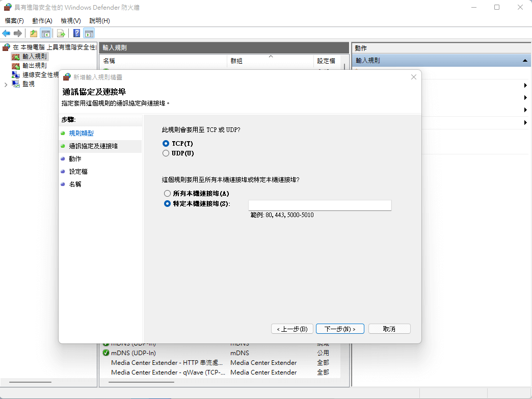Click green check icon of mDNS (UDP-In) 公用 rule
Image resolution: width=532 pixels, height=399 pixels.
click(x=106, y=353)
